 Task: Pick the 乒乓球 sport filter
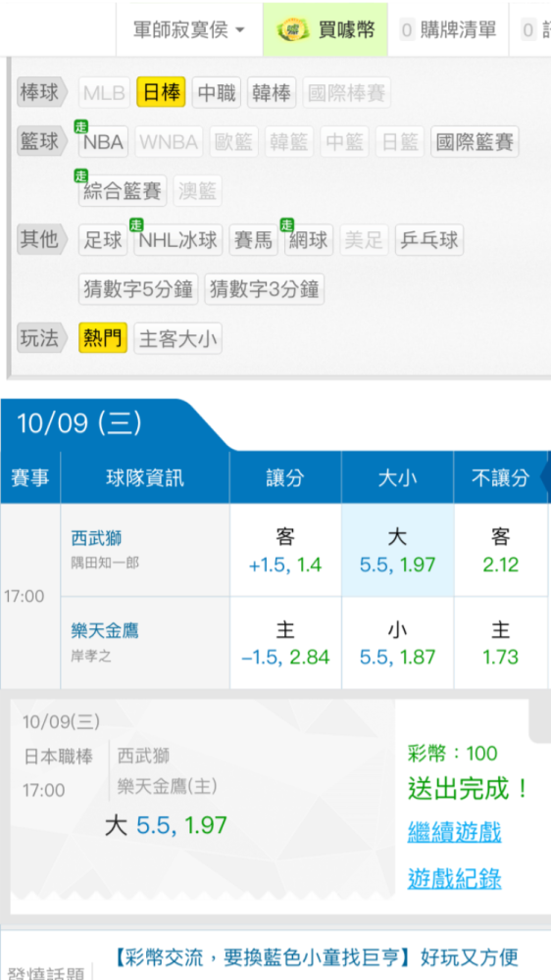pyautogui.click(x=429, y=240)
